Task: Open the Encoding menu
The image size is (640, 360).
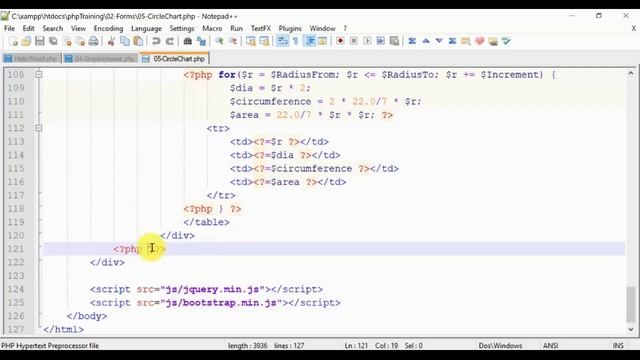Action: [x=108, y=29]
